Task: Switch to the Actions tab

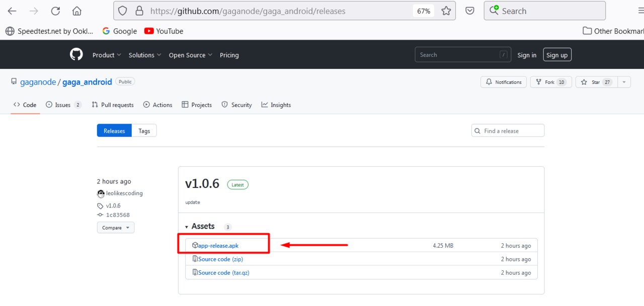Action: coord(157,105)
